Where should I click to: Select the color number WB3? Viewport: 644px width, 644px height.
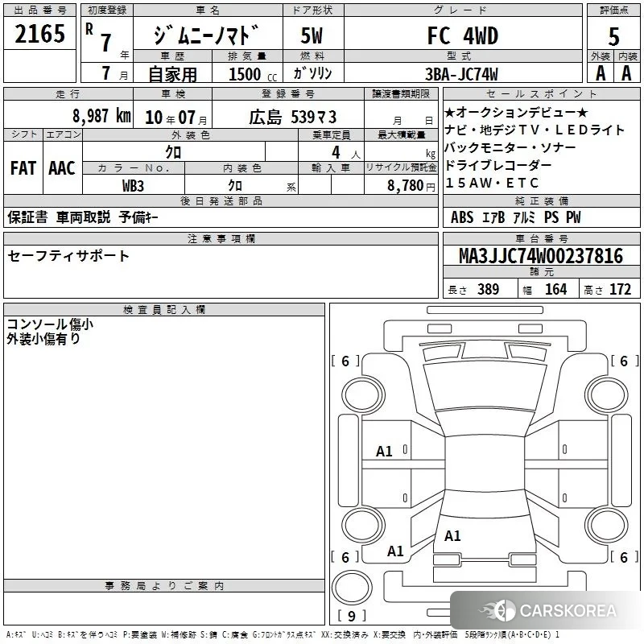tap(133, 186)
